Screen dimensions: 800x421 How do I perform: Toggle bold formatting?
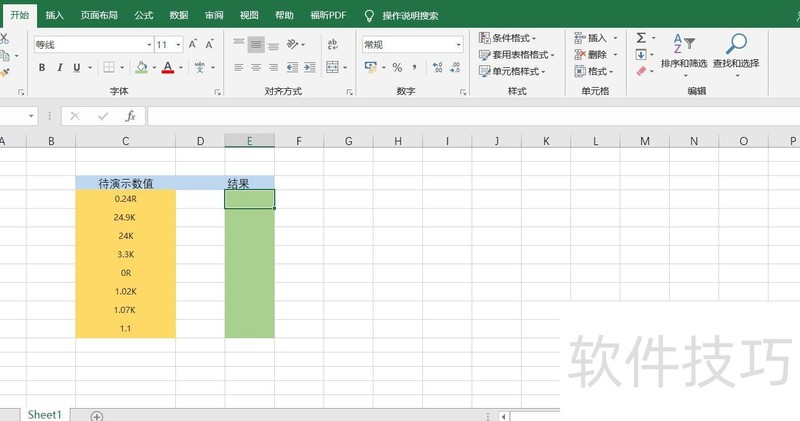[42, 68]
